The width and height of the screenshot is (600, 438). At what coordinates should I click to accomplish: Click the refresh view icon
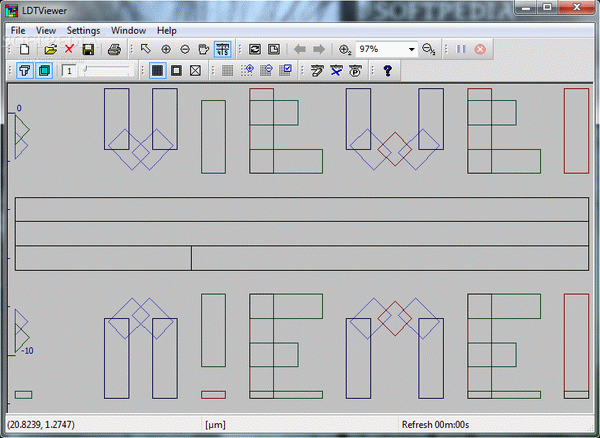point(255,49)
